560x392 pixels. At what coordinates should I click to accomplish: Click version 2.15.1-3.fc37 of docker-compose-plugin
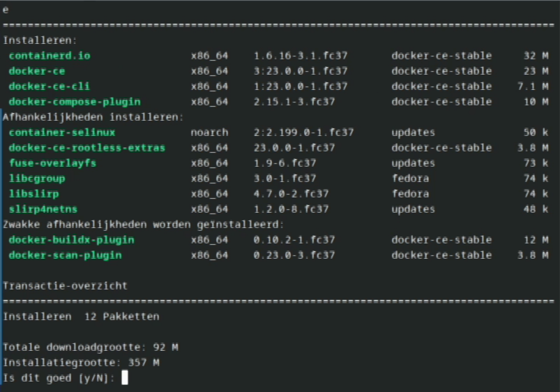tap(294, 102)
